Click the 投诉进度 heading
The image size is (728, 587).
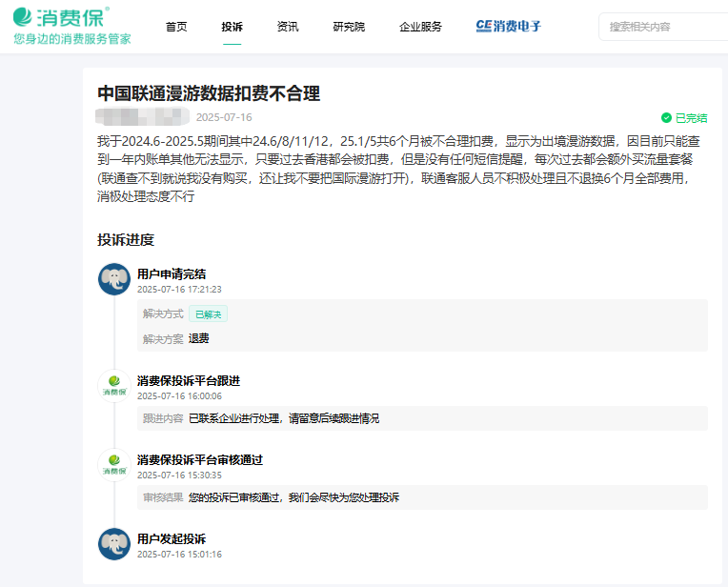click(126, 239)
